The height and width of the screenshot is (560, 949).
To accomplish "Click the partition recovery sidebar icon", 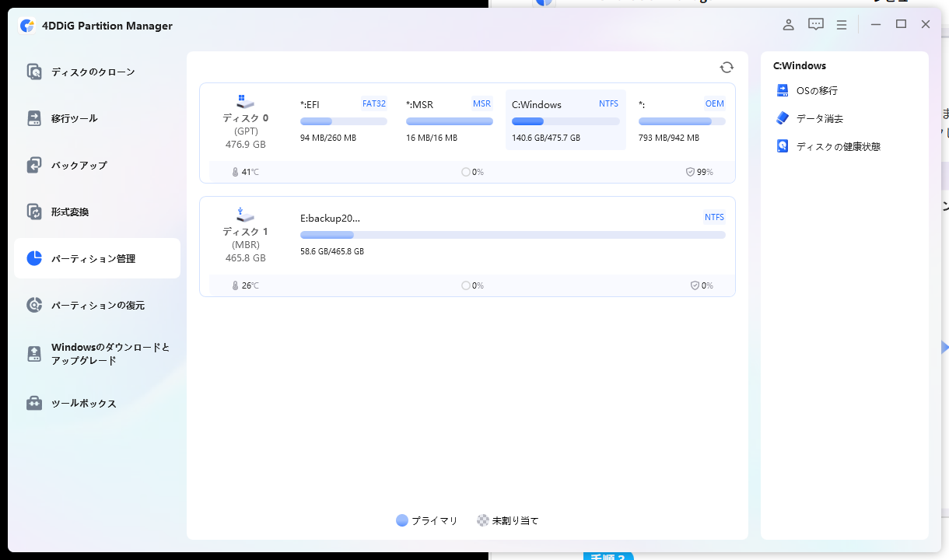I will (x=34, y=306).
